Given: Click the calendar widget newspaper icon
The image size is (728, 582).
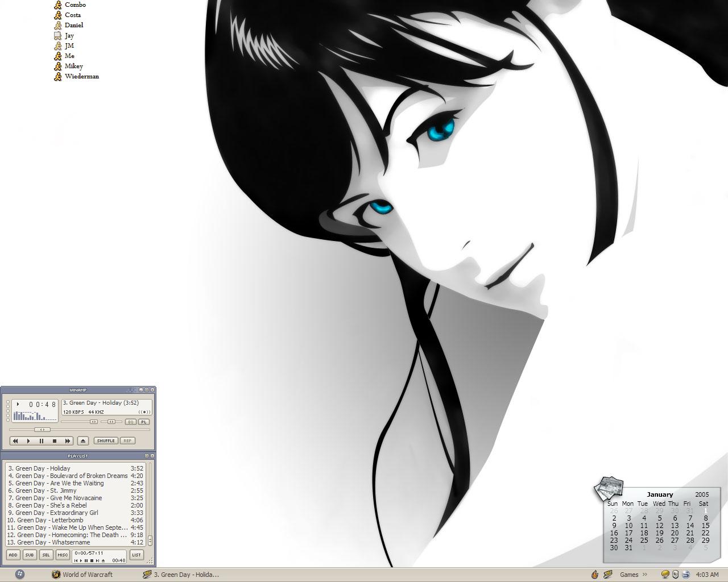Looking at the screenshot, I should point(609,489).
